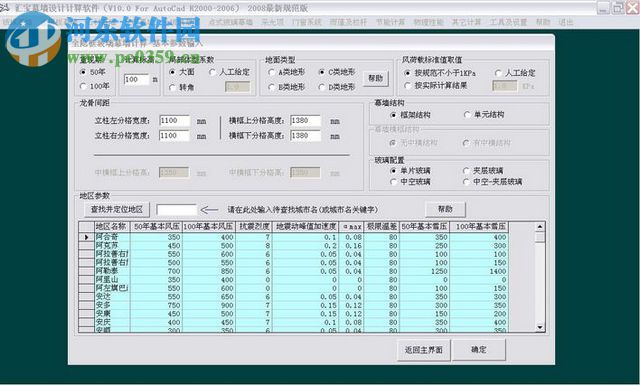The height and width of the screenshot is (386, 640).
Task: Click the 抗震烈度 column header
Action: (x=254, y=227)
